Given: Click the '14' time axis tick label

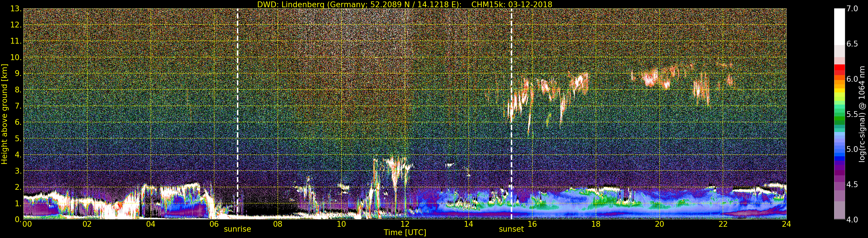Looking at the screenshot, I should 468,224.
